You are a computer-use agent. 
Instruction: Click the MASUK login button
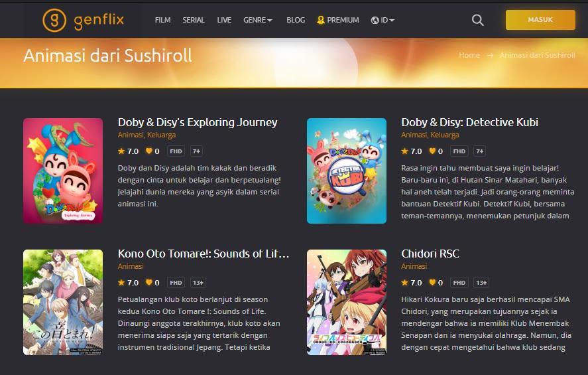click(x=540, y=20)
